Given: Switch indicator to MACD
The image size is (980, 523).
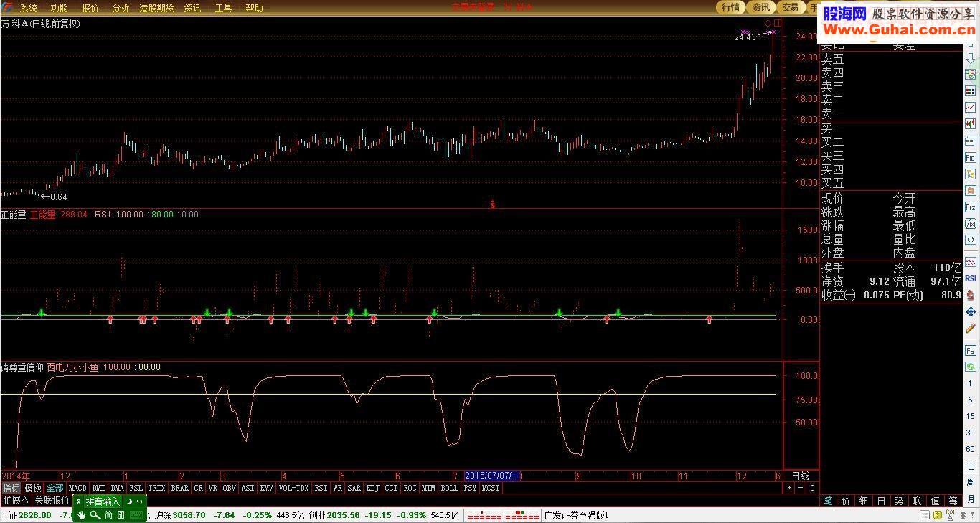Looking at the screenshot, I should [77, 488].
